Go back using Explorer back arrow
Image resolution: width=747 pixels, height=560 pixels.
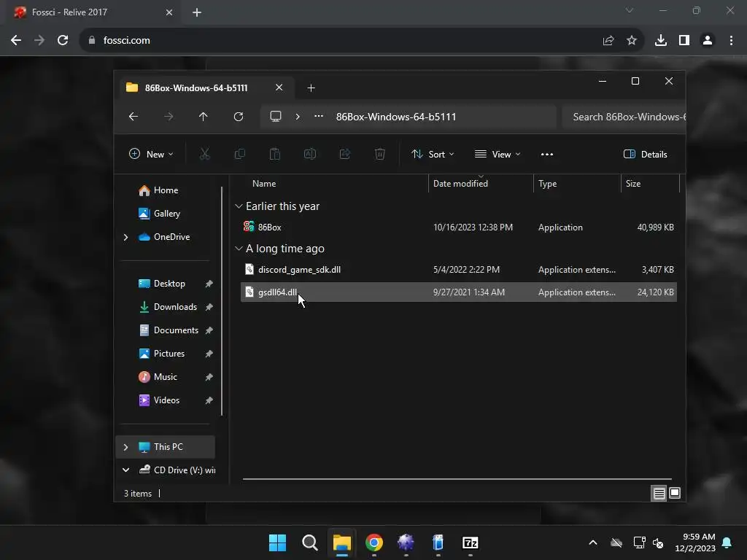tap(133, 117)
